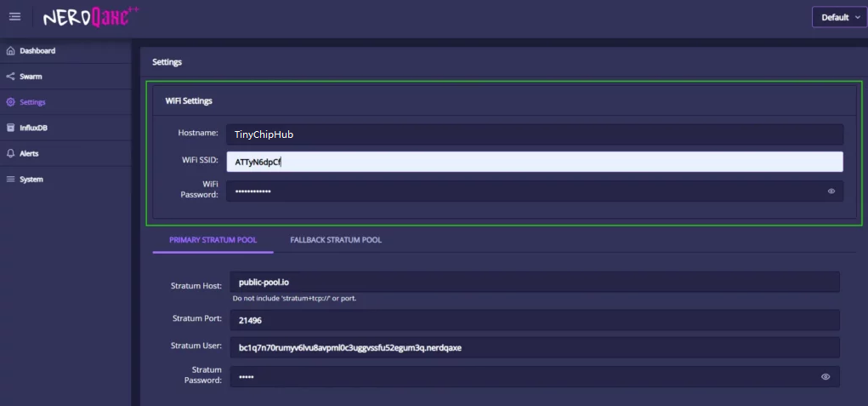Image resolution: width=868 pixels, height=406 pixels.
Task: Click the Stratum Password input field
Action: (x=519, y=376)
